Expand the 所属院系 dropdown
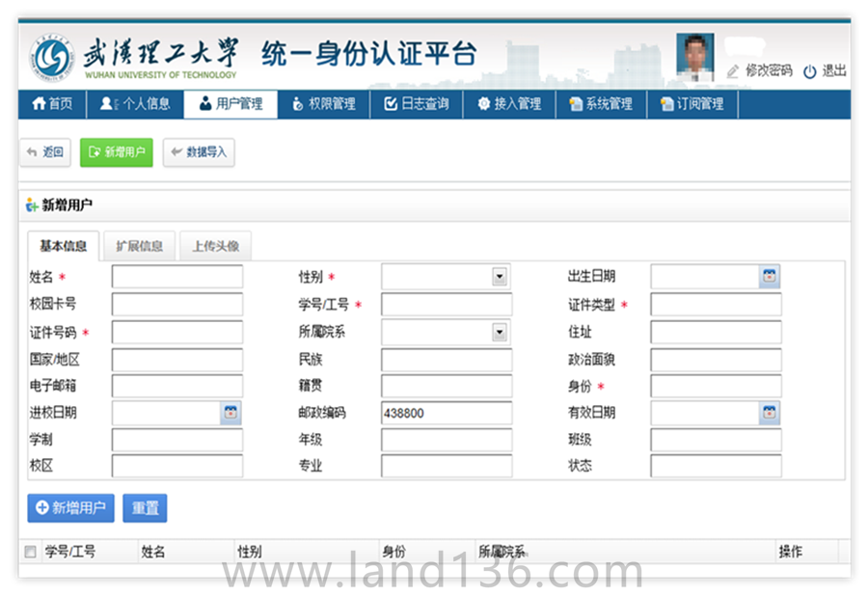Screen dimensions: 868x596 pos(499,332)
